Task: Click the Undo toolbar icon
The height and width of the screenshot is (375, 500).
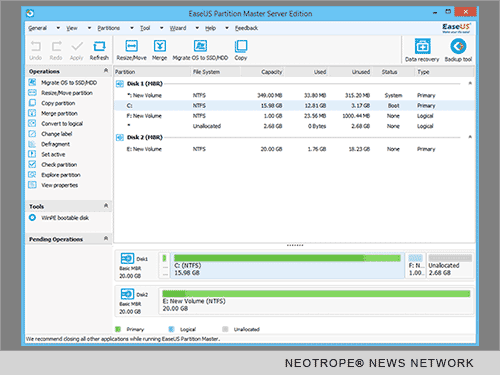Action: point(36,46)
